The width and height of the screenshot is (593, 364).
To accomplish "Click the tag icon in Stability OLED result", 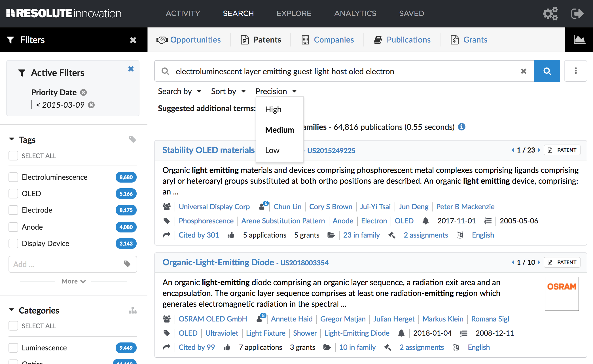I will coord(167,221).
